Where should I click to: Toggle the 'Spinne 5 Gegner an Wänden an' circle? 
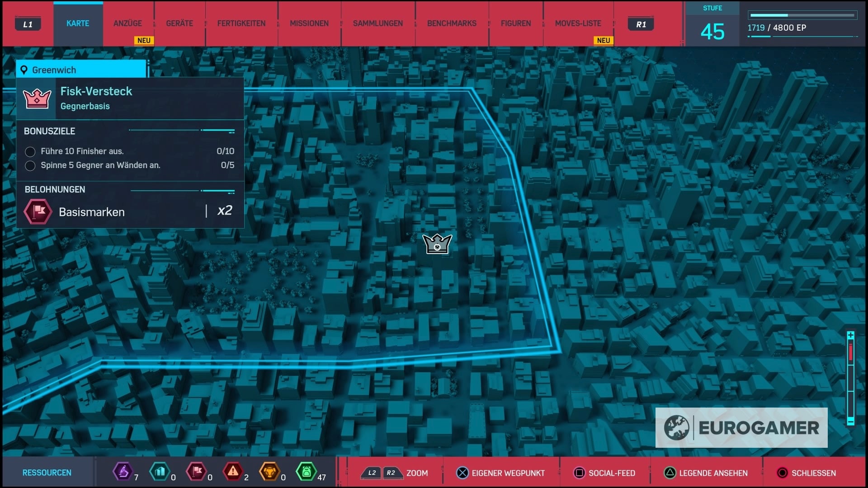pos(30,166)
